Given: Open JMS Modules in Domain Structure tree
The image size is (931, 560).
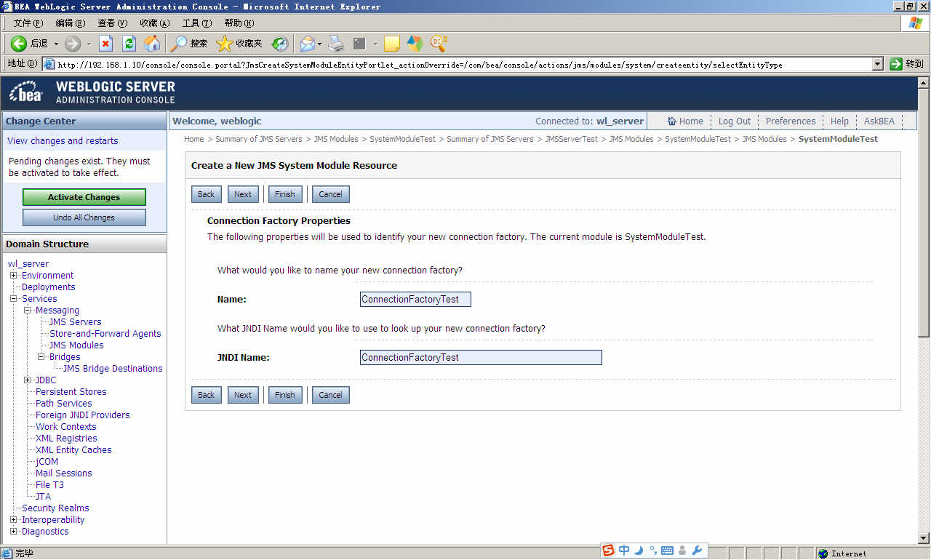Looking at the screenshot, I should [x=76, y=345].
